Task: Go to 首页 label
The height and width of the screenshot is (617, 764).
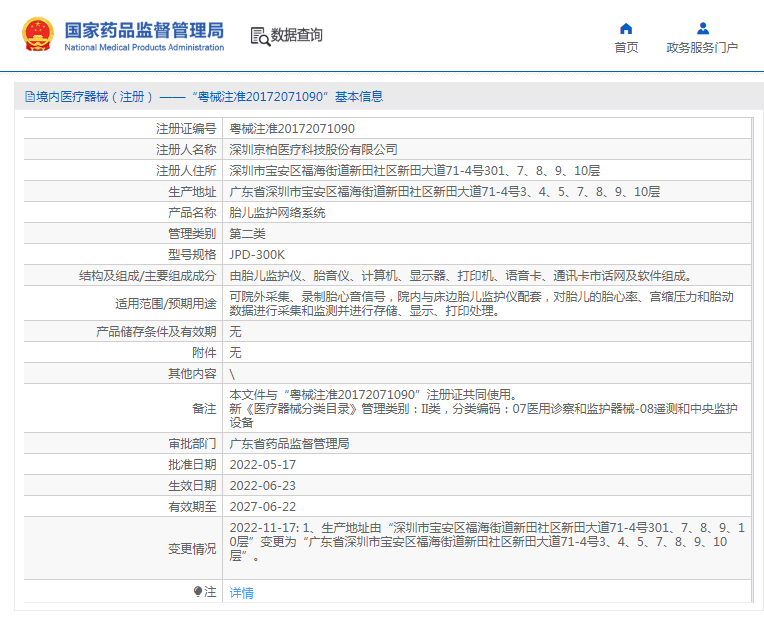Action: coord(626,48)
